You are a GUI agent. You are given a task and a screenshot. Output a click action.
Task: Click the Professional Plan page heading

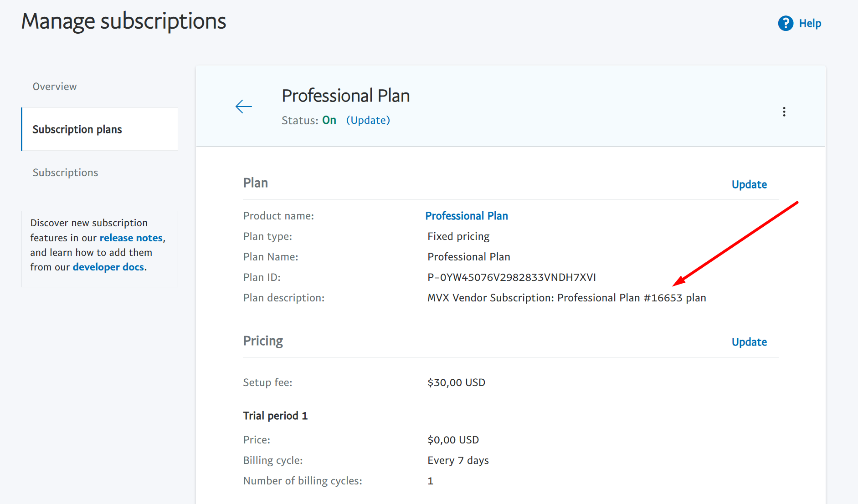[x=346, y=96]
